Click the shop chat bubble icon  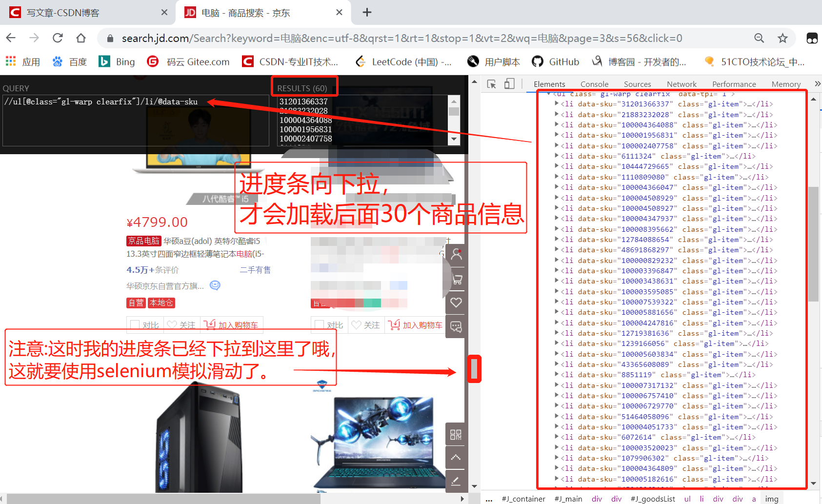pyautogui.click(x=215, y=285)
